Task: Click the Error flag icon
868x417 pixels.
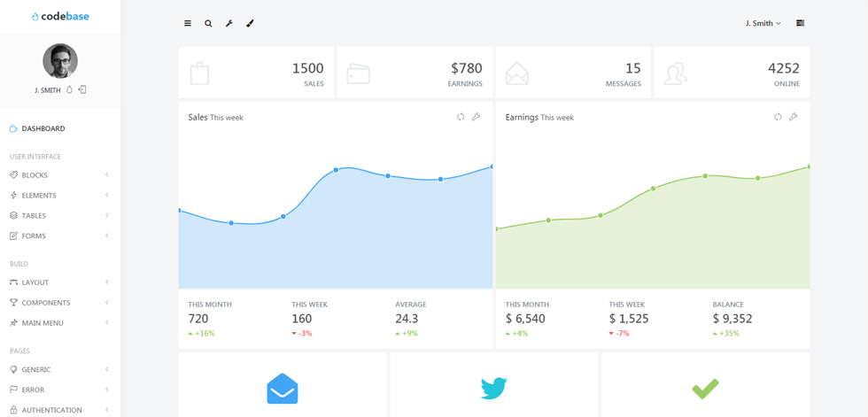Action: [14, 390]
